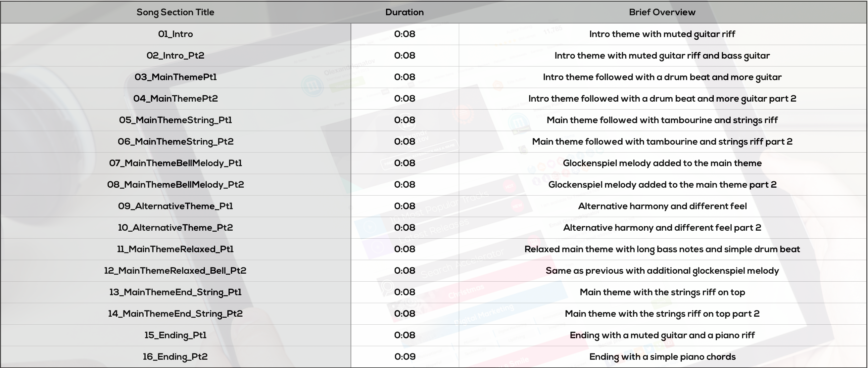Click 'Alternative harmony and different feel part 2'

pyautogui.click(x=662, y=228)
